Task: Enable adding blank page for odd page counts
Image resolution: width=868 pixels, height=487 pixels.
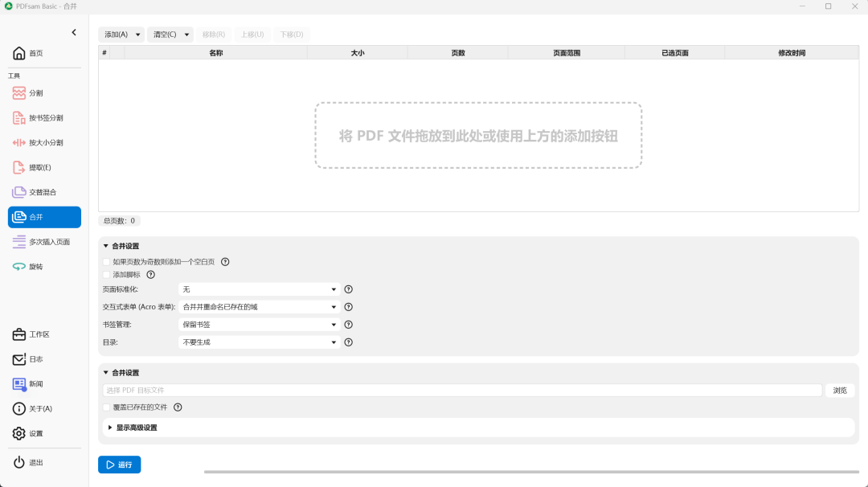Action: coord(106,261)
